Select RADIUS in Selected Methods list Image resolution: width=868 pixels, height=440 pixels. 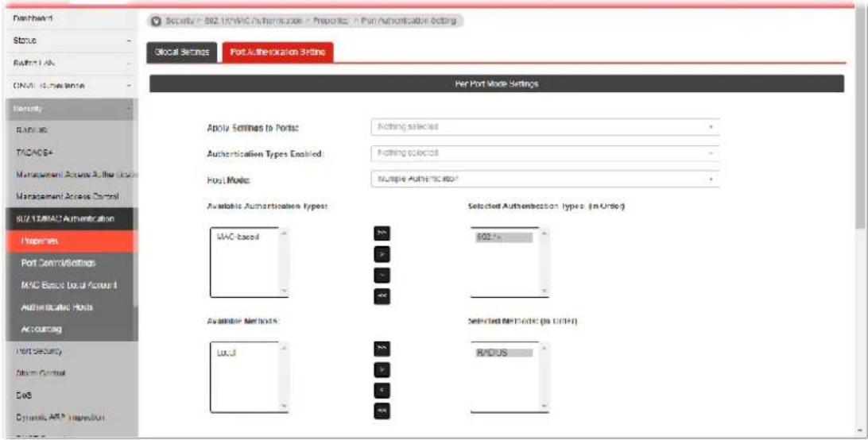504,353
